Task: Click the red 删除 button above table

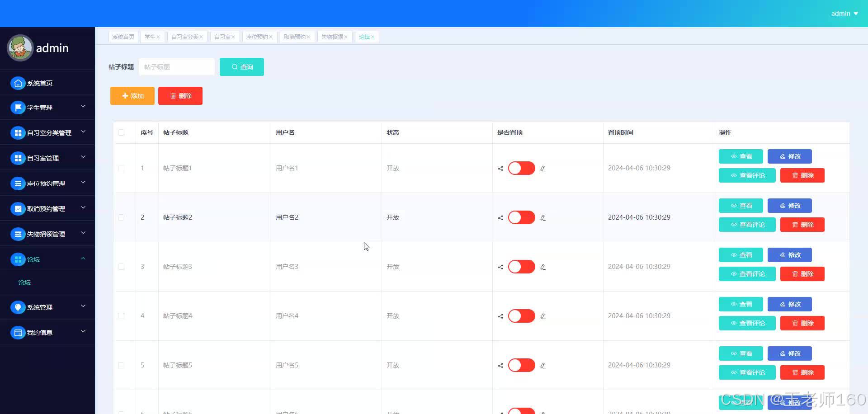Action: [180, 96]
